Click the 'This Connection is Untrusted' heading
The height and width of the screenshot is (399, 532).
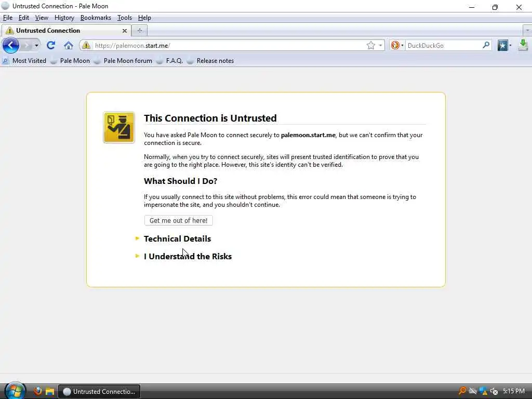210,118
